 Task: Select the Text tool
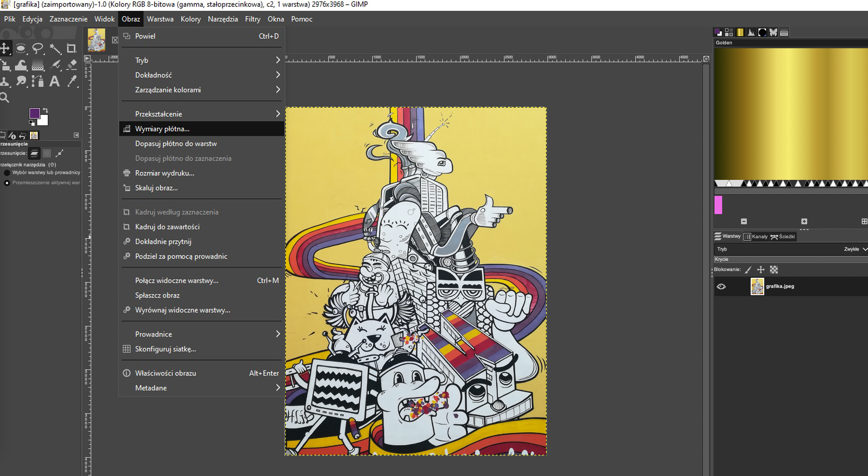coord(55,81)
